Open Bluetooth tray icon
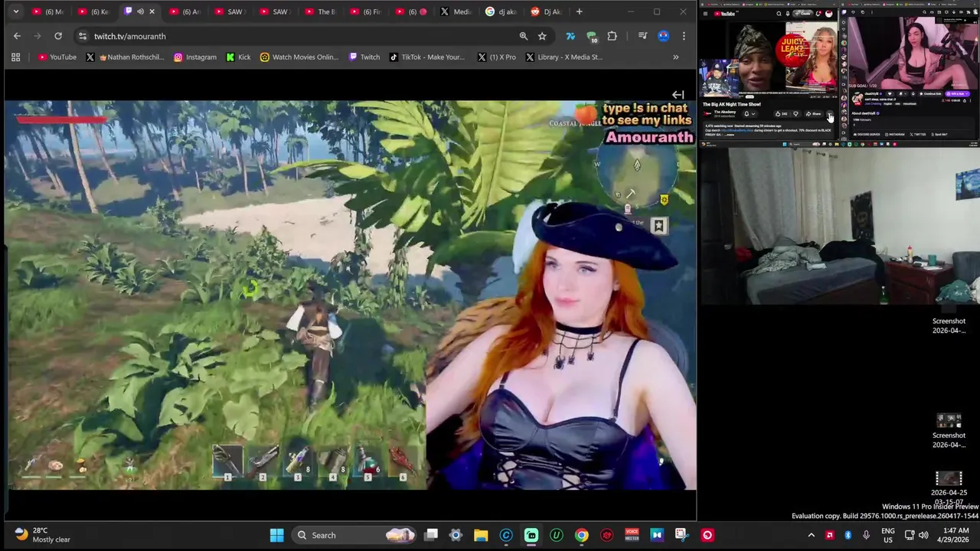The height and width of the screenshot is (551, 980). (x=848, y=535)
